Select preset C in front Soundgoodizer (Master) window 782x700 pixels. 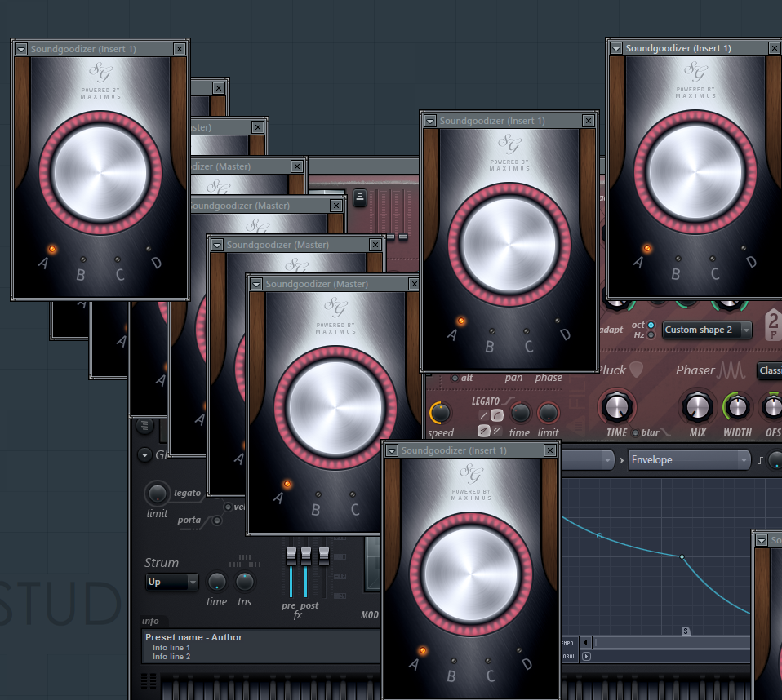tap(353, 494)
